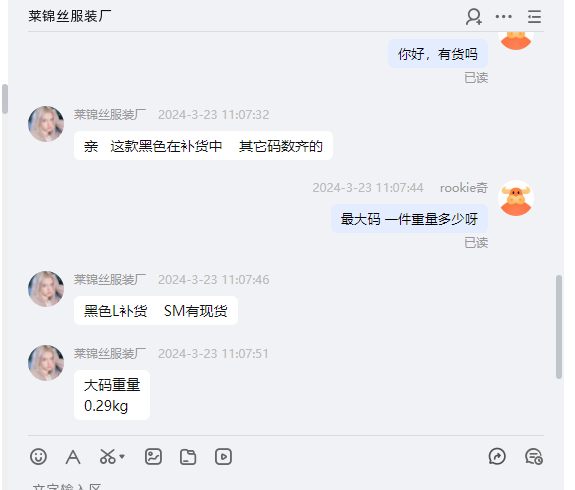Open quick reply phrases icon
This screenshot has width=575, height=490.
[x=497, y=457]
